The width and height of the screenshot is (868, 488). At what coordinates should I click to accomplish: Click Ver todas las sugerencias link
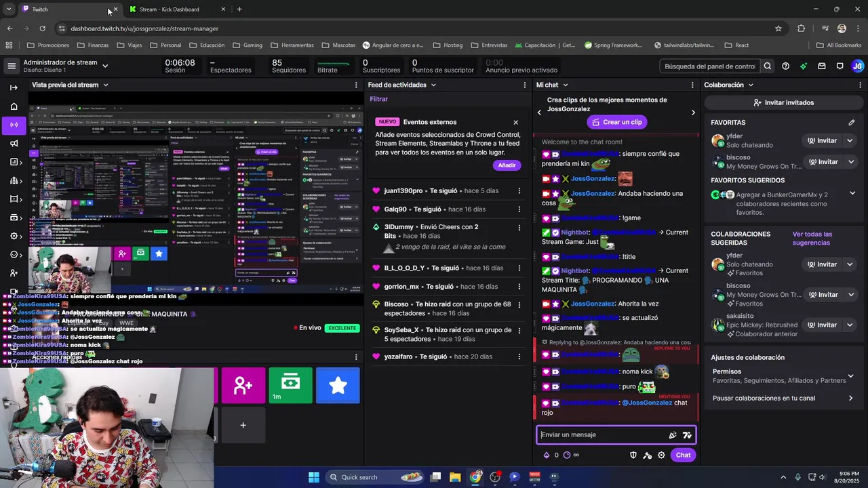pos(812,239)
